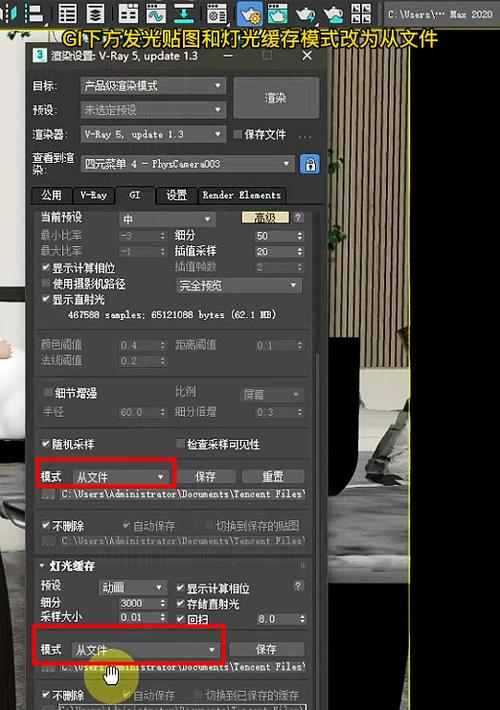This screenshot has width=500, height=710.
Task: Click the Render Production teapot icon
Action: 306,14
